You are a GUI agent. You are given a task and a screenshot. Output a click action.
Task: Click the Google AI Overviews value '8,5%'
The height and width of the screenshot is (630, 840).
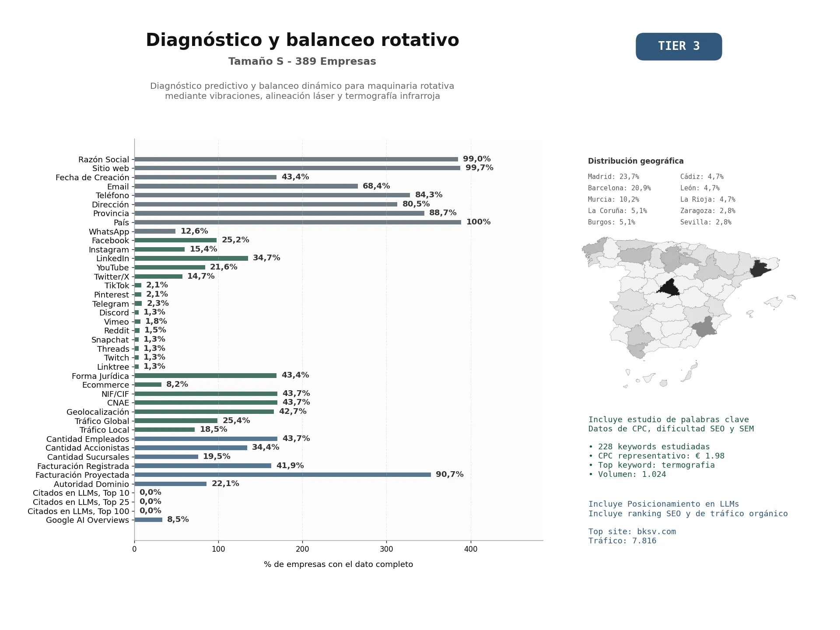pos(178,519)
